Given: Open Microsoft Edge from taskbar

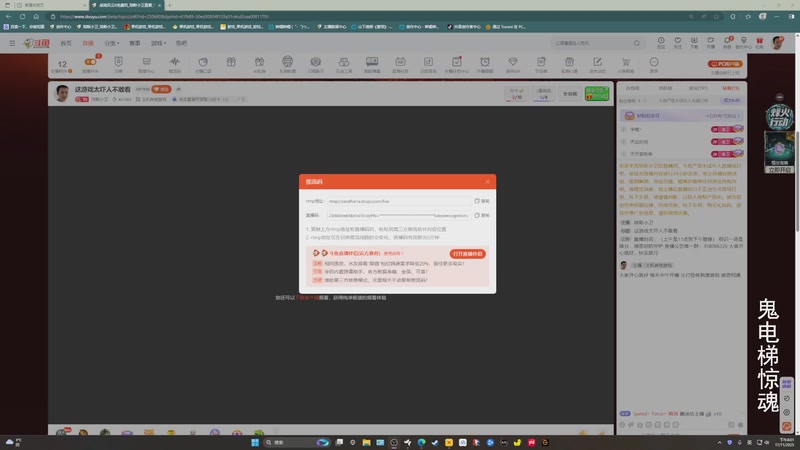Looking at the screenshot, I should coord(421,442).
